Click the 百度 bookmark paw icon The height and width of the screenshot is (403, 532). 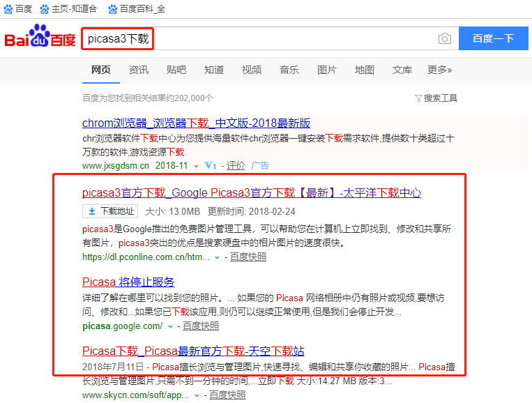coord(8,9)
